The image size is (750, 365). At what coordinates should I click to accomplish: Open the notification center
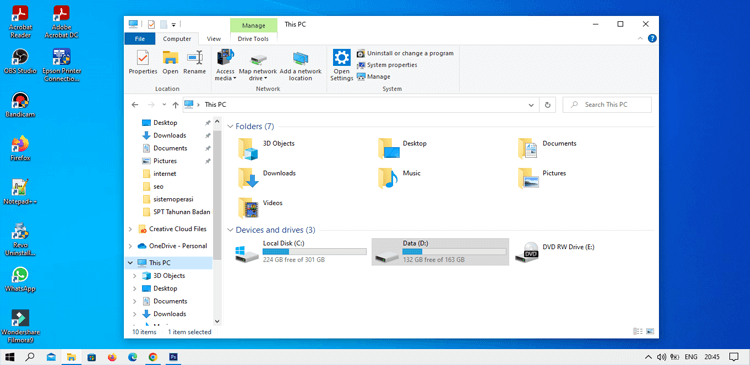(x=733, y=357)
